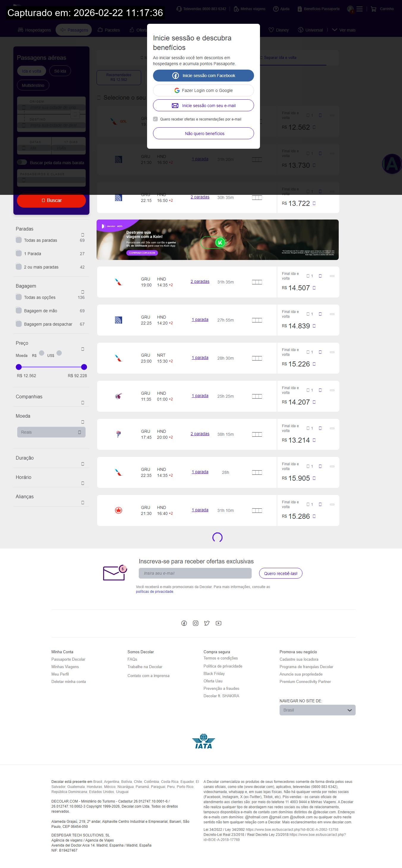
Task: Open the Pacotes tab
Action: pyautogui.click(x=109, y=30)
